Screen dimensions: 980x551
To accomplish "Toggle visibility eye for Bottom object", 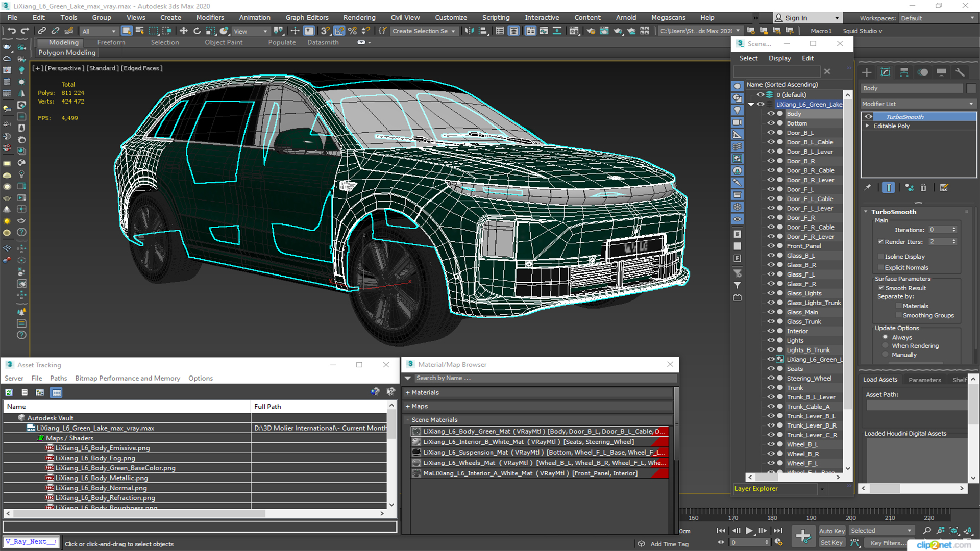I will [771, 123].
